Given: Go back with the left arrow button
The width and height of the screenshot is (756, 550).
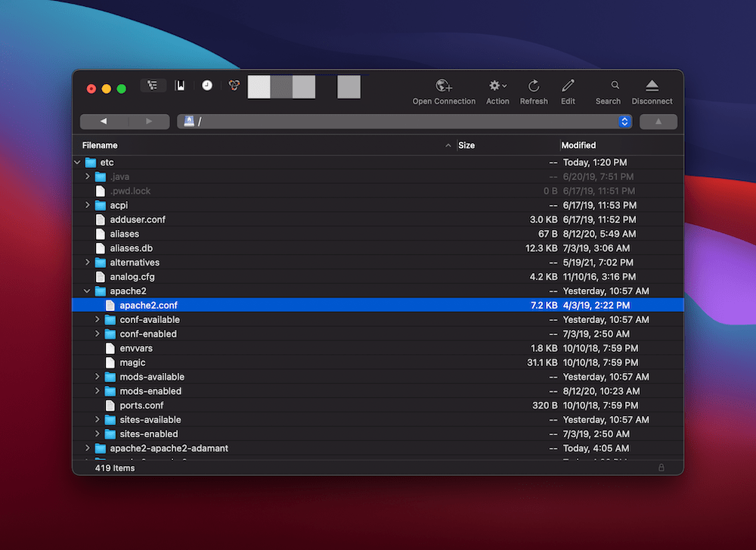Looking at the screenshot, I should coord(104,122).
